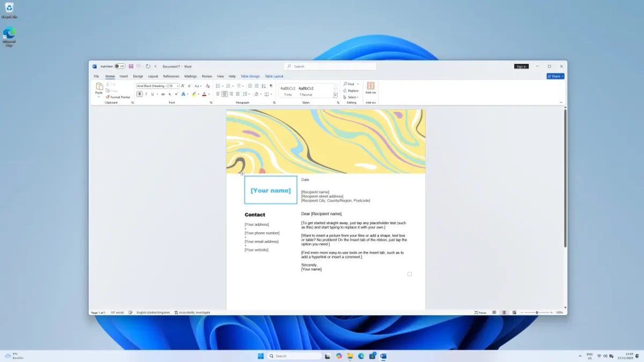Click the Clear All Formatting icon
The height and width of the screenshot is (362, 644).
coord(208,86)
